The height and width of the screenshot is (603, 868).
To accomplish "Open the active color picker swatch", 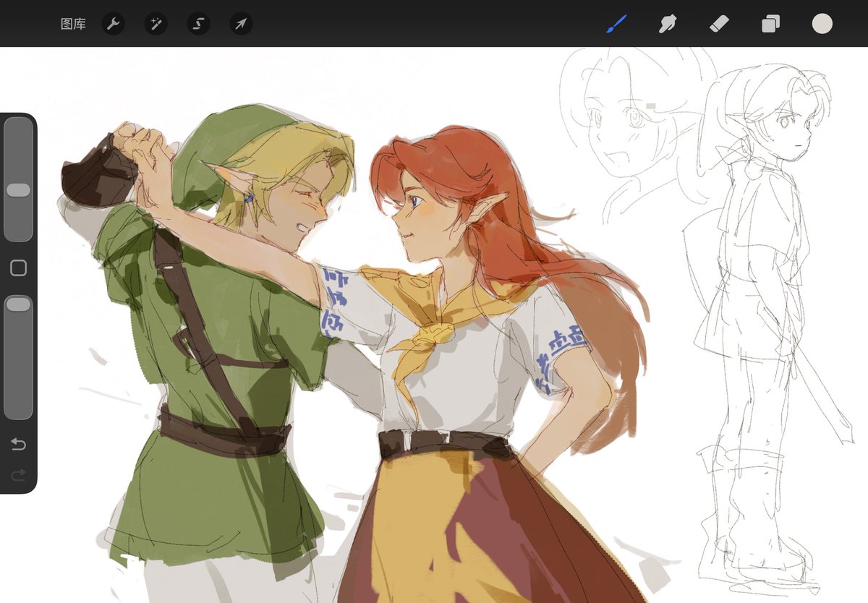I will 822,24.
